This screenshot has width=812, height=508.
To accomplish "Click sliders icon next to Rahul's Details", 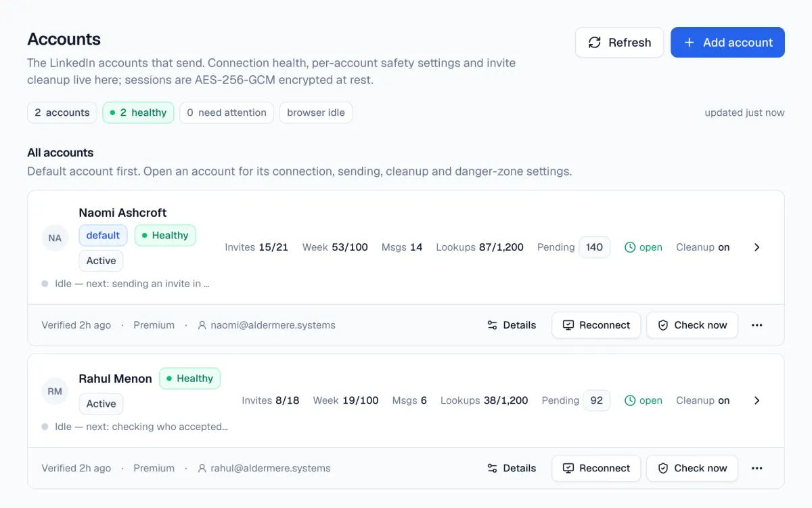I will 493,468.
